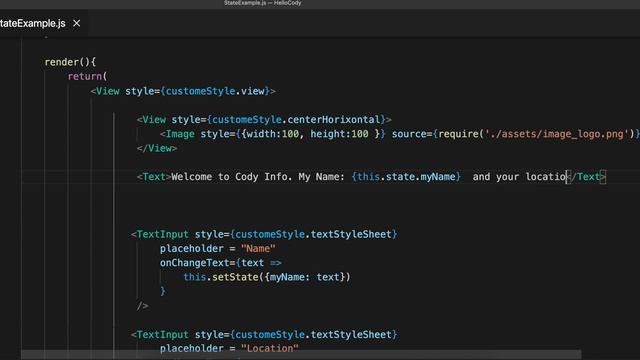The image size is (640, 360).
Task: Click 'customeStyle.centerHorixontal' style value
Action: tap(296, 120)
